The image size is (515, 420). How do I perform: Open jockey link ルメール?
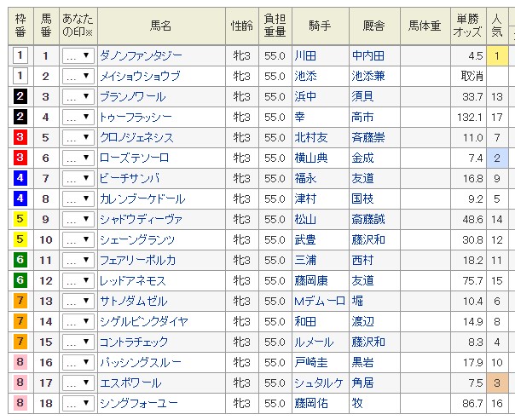tap(314, 342)
